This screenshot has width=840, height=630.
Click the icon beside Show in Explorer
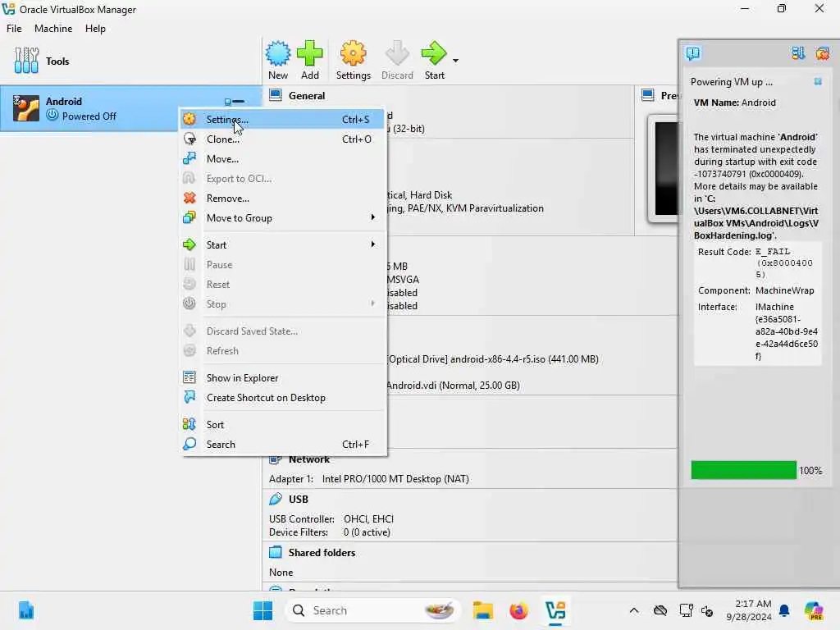pos(189,377)
